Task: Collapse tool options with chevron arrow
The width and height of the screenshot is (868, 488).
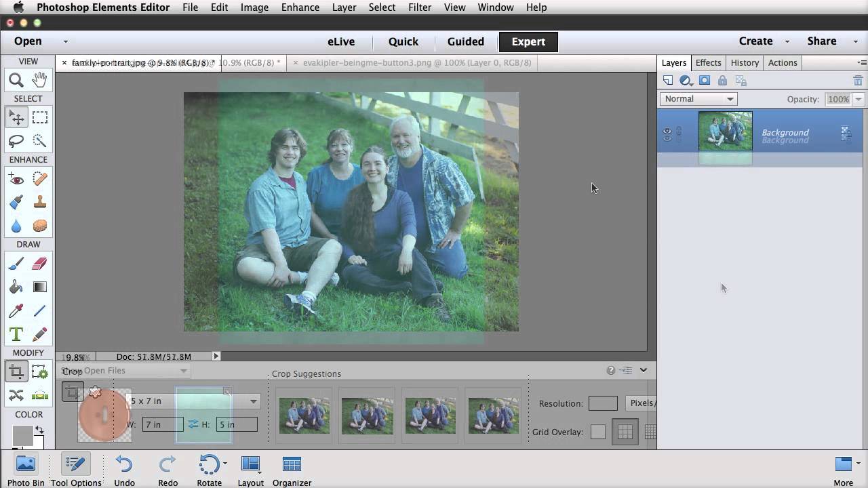Action: (x=643, y=370)
